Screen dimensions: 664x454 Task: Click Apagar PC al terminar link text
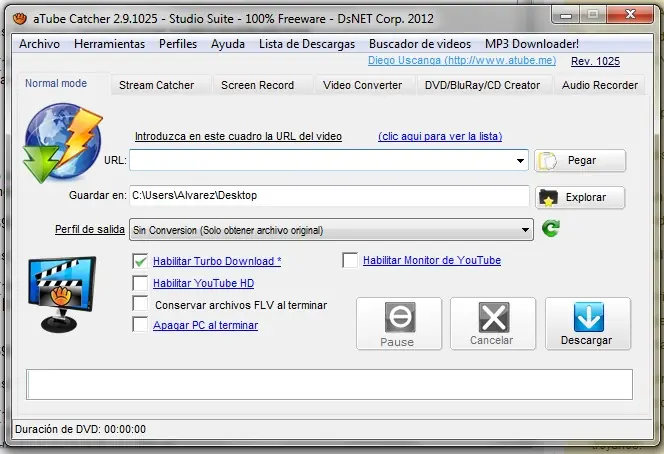click(x=205, y=325)
